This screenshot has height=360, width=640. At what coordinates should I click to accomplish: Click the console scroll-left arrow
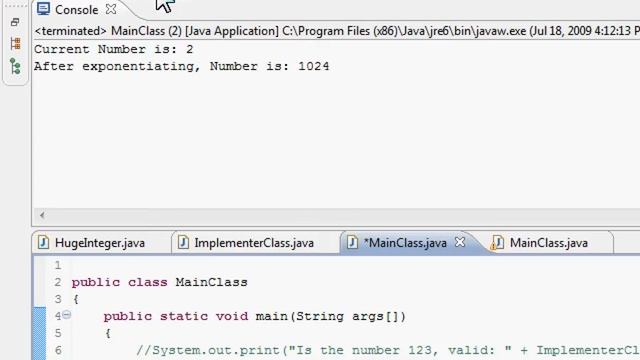[x=42, y=215]
